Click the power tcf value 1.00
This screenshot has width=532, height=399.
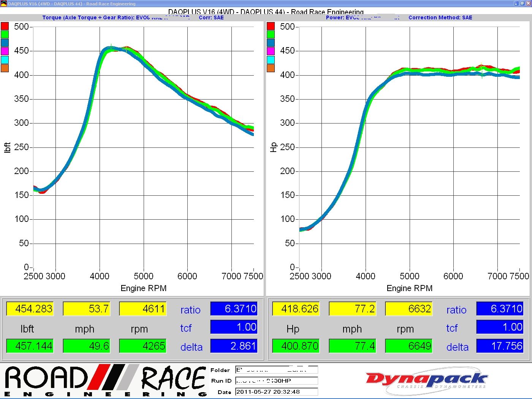(x=500, y=327)
